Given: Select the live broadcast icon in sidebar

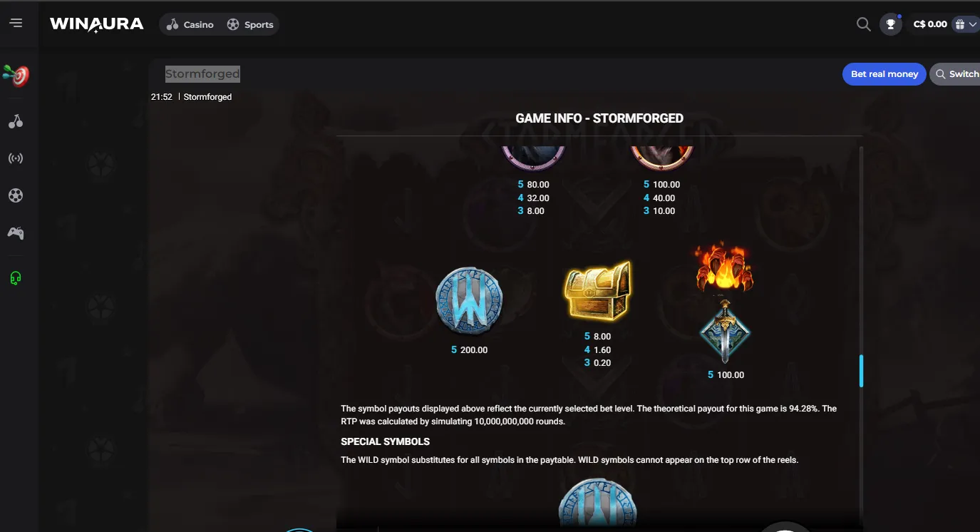Looking at the screenshot, I should click(x=16, y=158).
